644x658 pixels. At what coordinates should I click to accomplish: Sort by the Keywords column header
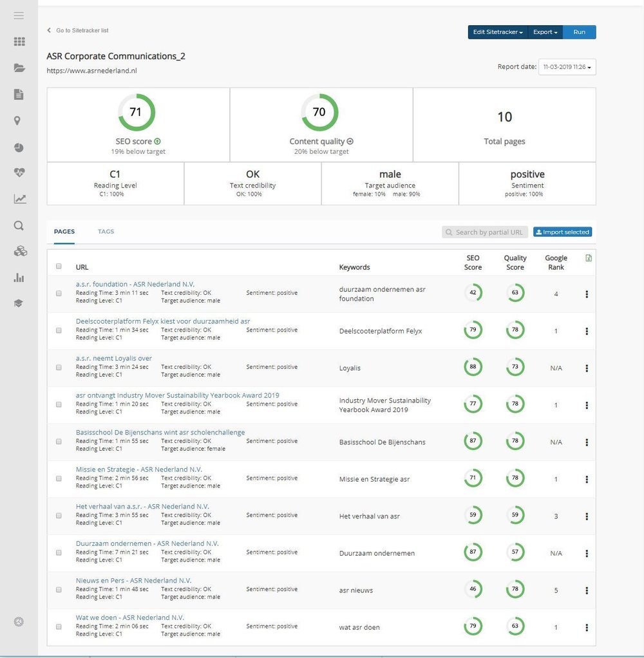tap(354, 267)
